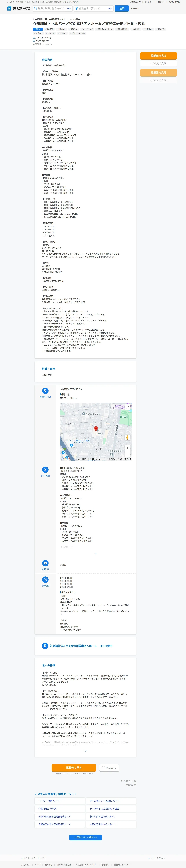Open 表示情報について help icon
Image resolution: width=186 pixels, height=868 pixels.
click(135, 781)
